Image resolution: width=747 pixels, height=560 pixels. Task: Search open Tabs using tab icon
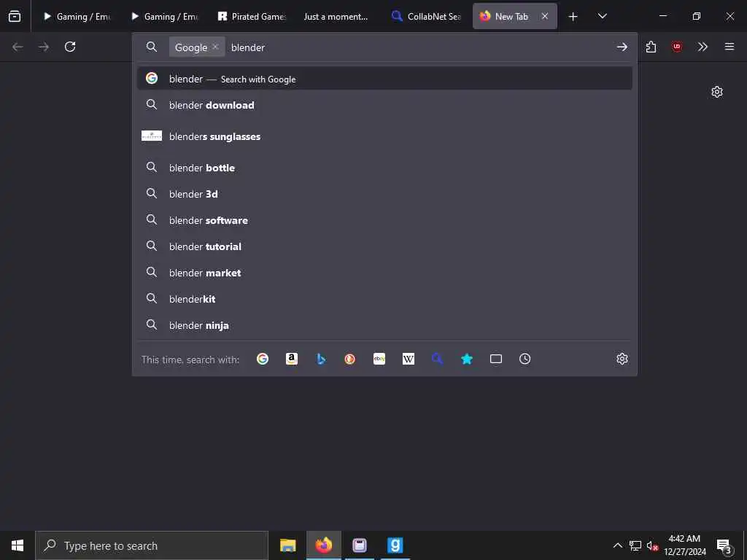tap(496, 359)
